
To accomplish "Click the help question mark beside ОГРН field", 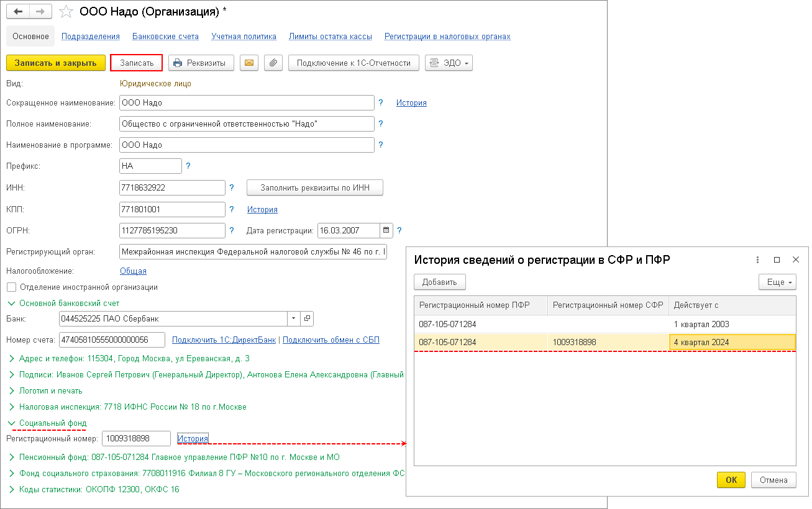I will point(232,230).
